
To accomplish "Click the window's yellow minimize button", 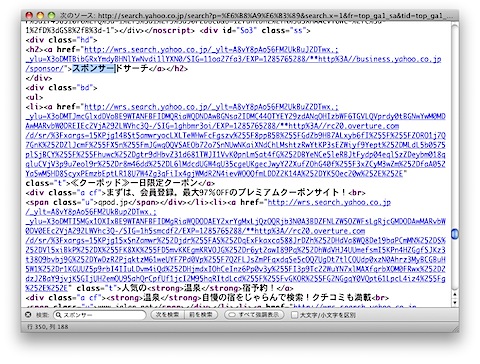I will tap(40, 15).
